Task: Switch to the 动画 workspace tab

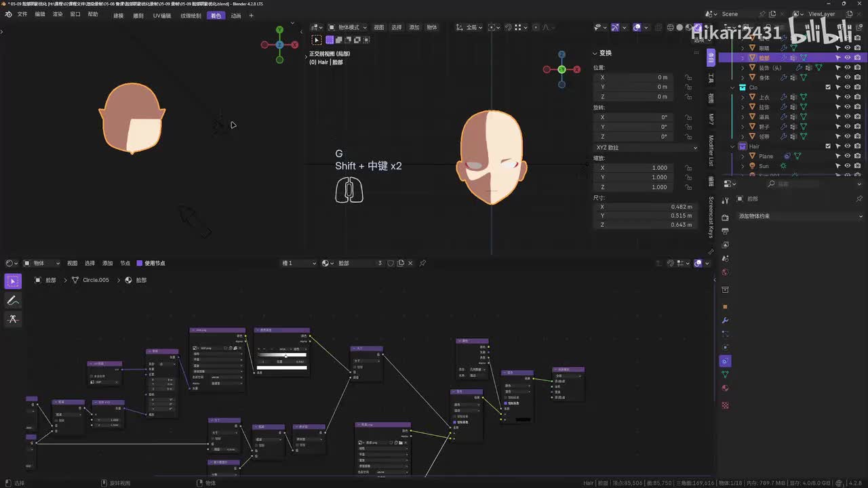Action: coord(236,16)
